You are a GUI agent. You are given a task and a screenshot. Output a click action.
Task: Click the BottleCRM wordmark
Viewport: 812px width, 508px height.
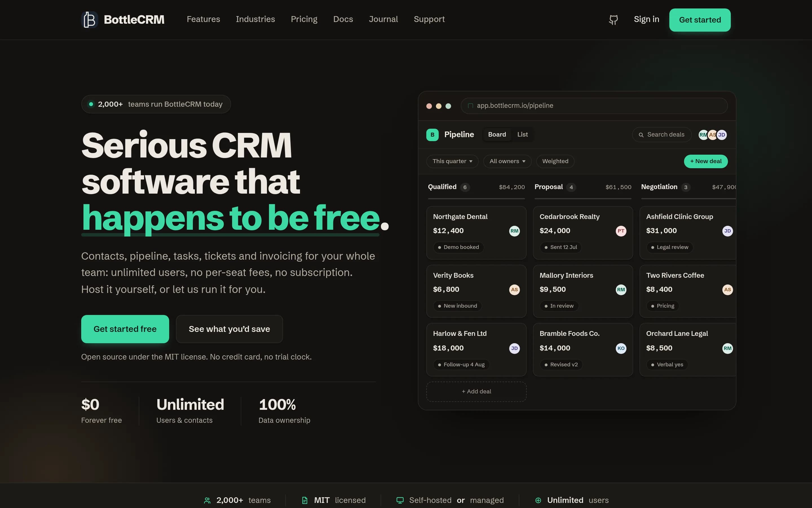tap(134, 19)
